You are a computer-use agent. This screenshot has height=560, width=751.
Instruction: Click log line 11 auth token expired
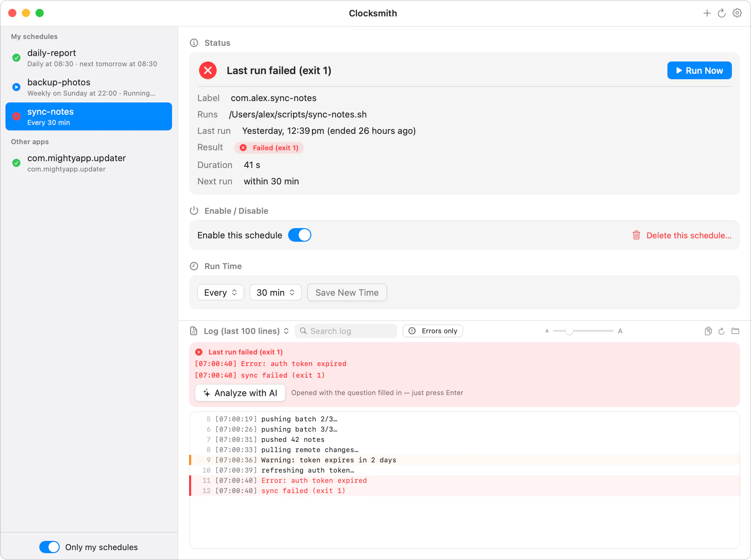pyautogui.click(x=465, y=480)
